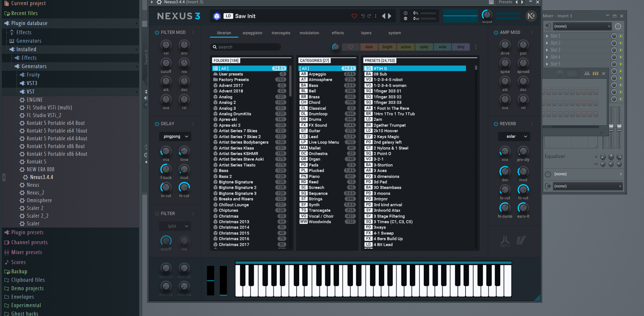Screen dimensions: 644x316
Task: Toggle DELAY power button
Action: coord(157,124)
